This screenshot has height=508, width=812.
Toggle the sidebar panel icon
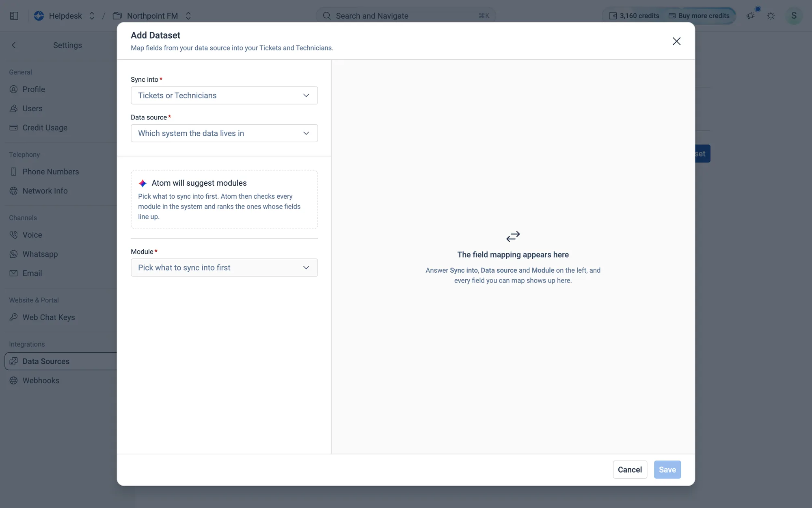click(x=14, y=16)
